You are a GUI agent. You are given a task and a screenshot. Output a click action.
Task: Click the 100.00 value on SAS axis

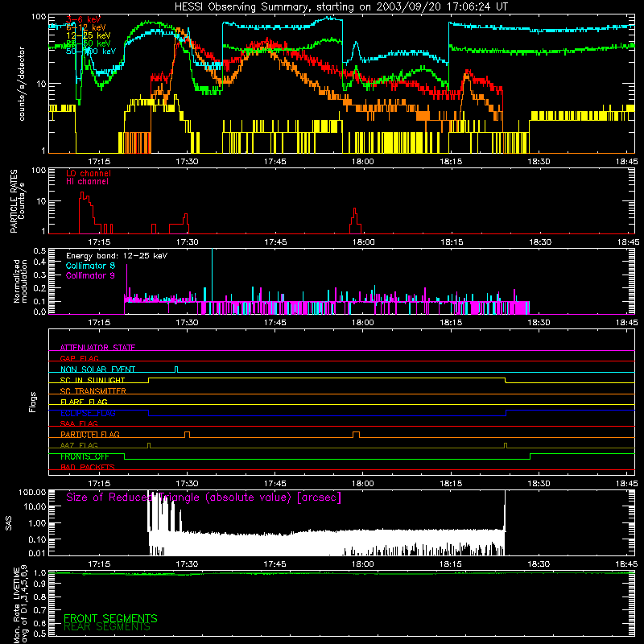pyautogui.click(x=32, y=492)
